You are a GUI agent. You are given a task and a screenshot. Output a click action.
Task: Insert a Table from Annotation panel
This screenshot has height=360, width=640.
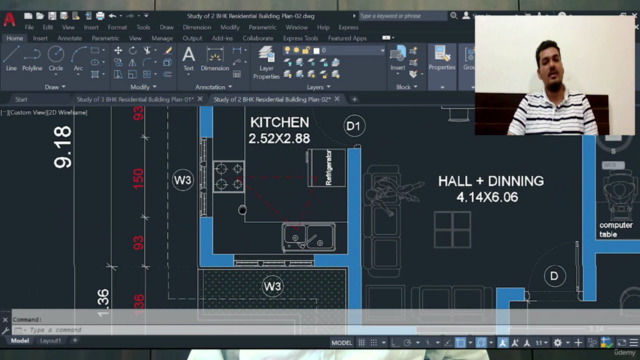[237, 74]
